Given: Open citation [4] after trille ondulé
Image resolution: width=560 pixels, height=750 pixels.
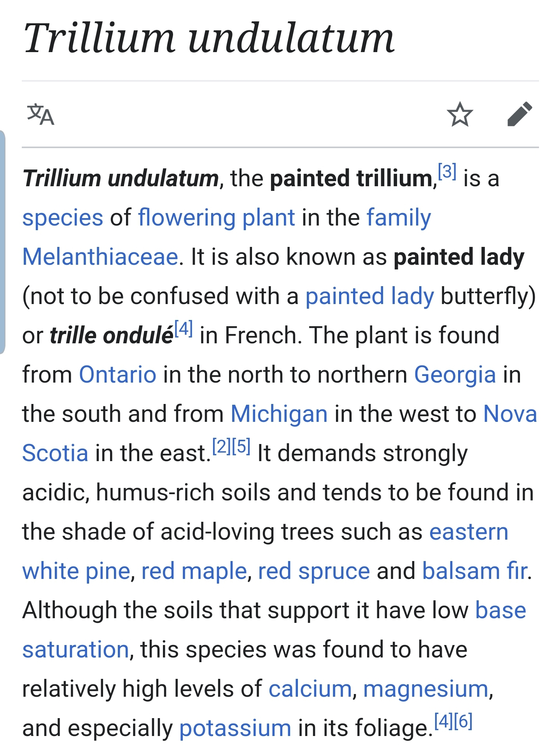Looking at the screenshot, I should 184,329.
